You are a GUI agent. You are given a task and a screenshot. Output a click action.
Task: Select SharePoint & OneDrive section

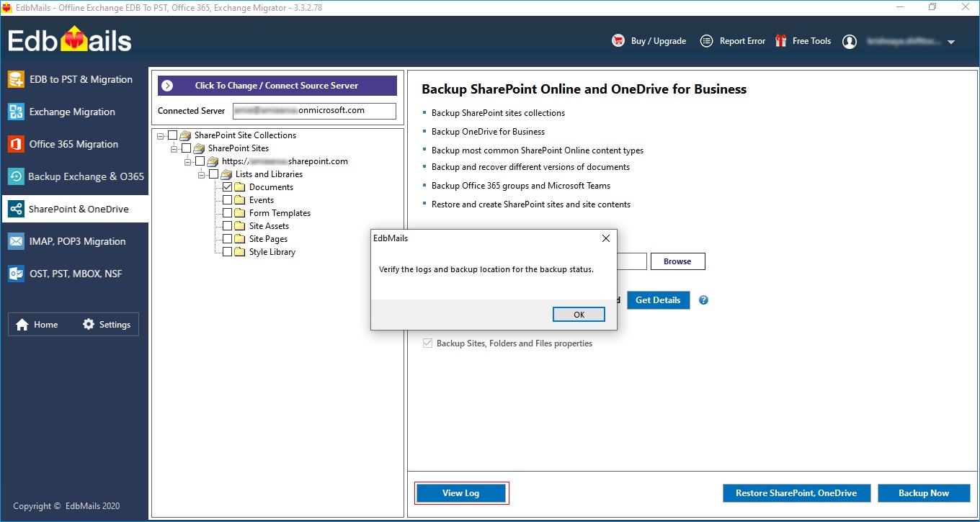[75, 209]
